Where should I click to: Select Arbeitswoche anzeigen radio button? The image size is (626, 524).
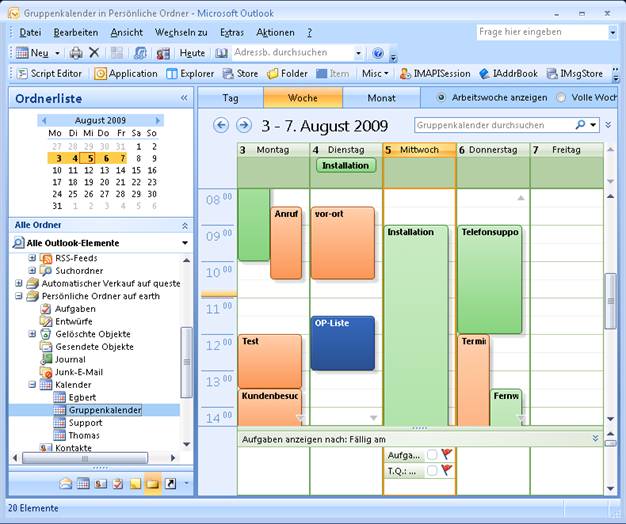(x=441, y=97)
